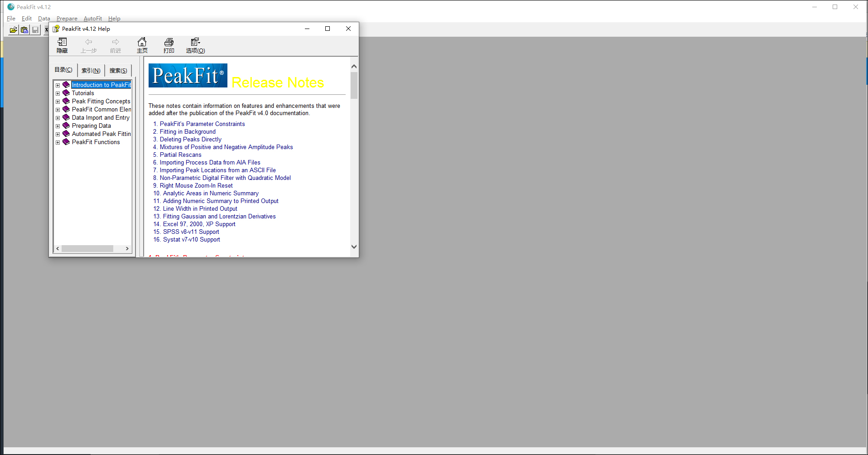This screenshot has height=455, width=868.
Task: Switch to the 目录(C) contents tab
Action: pos(63,70)
